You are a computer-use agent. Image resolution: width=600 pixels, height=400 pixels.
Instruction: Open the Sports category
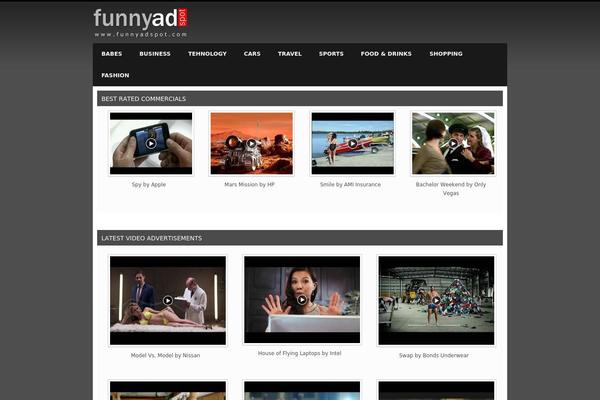[x=331, y=54]
